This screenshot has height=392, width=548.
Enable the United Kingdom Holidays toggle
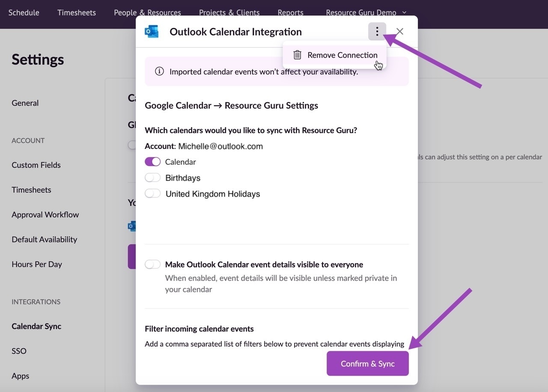(x=152, y=193)
